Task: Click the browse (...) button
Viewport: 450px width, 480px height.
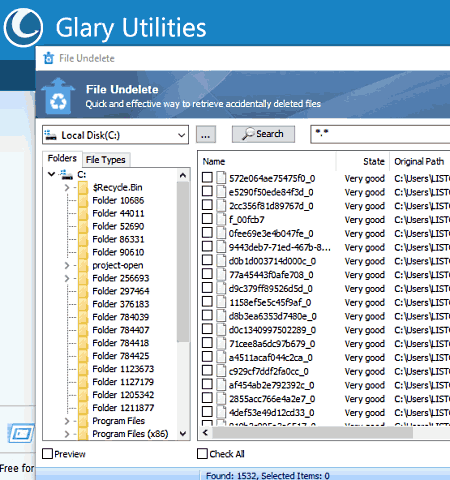Action: pos(206,134)
